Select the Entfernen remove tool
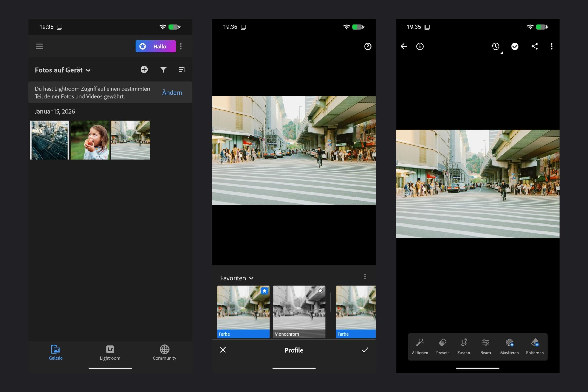This screenshot has height=392, width=588. click(x=535, y=346)
